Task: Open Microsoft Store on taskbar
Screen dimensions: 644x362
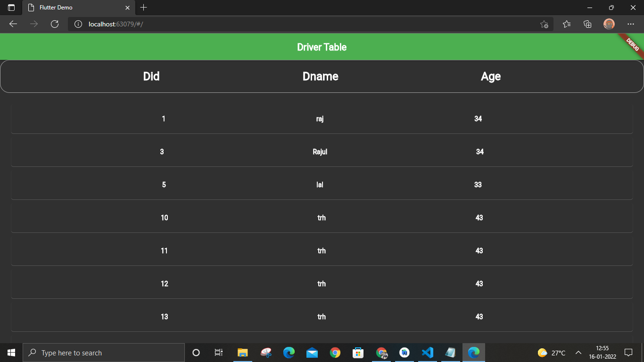Action: click(358, 353)
